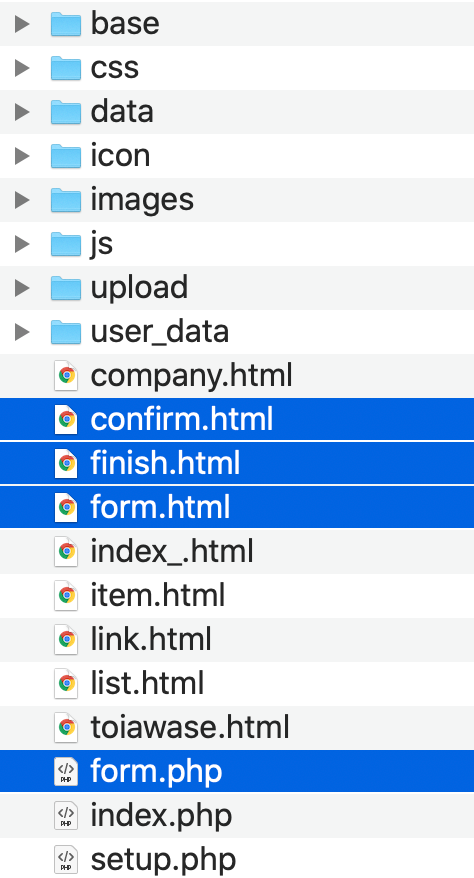Select the list.html file row
474x878 pixels.
pos(237,684)
